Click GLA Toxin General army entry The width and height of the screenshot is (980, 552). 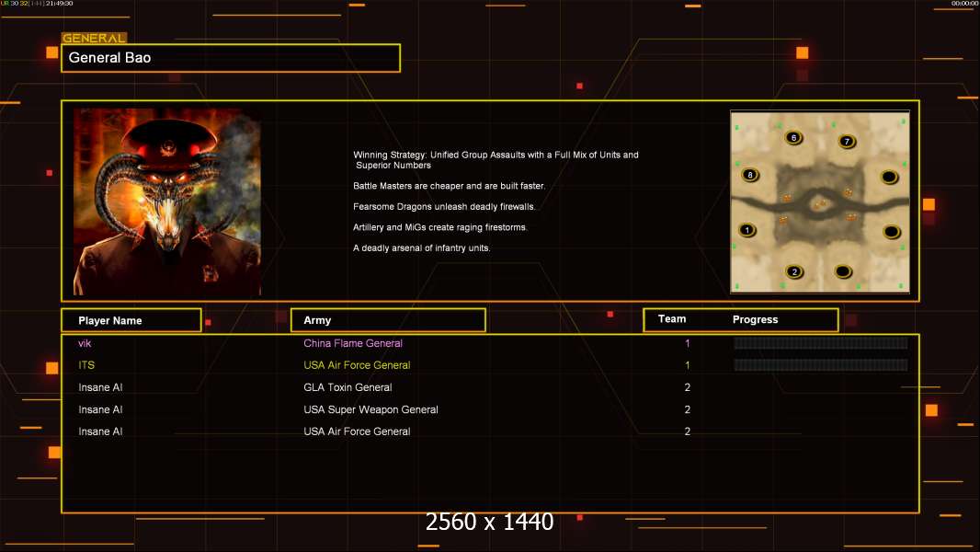[x=348, y=387]
